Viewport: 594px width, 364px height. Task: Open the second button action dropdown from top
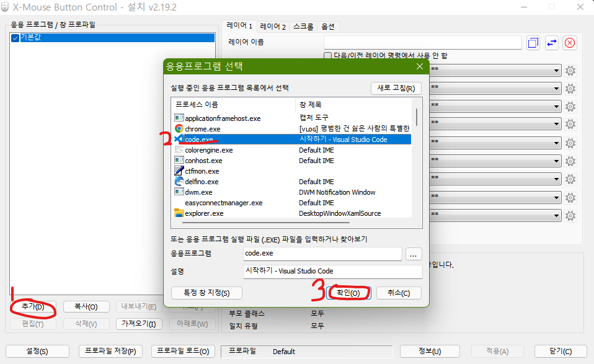coord(556,89)
